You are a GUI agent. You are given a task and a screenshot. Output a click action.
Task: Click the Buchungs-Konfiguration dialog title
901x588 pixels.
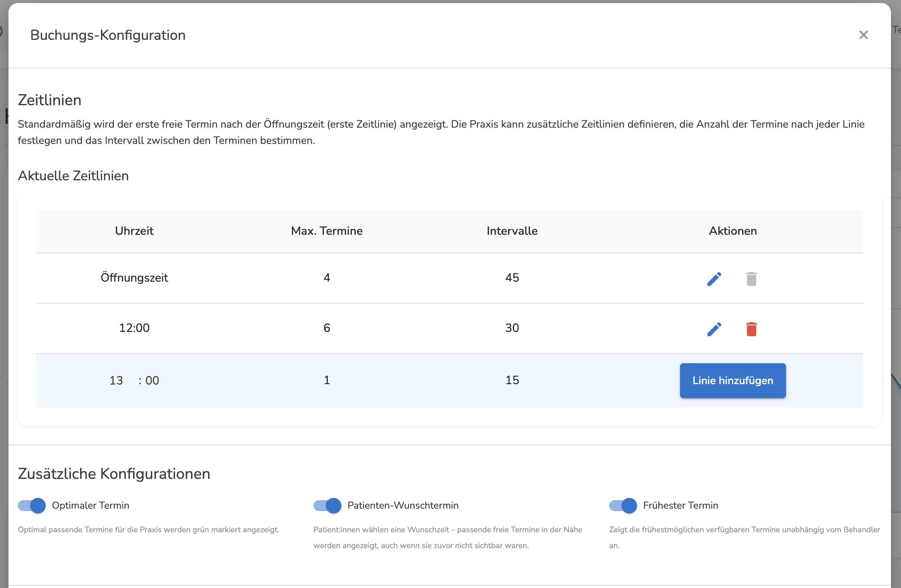tap(108, 35)
